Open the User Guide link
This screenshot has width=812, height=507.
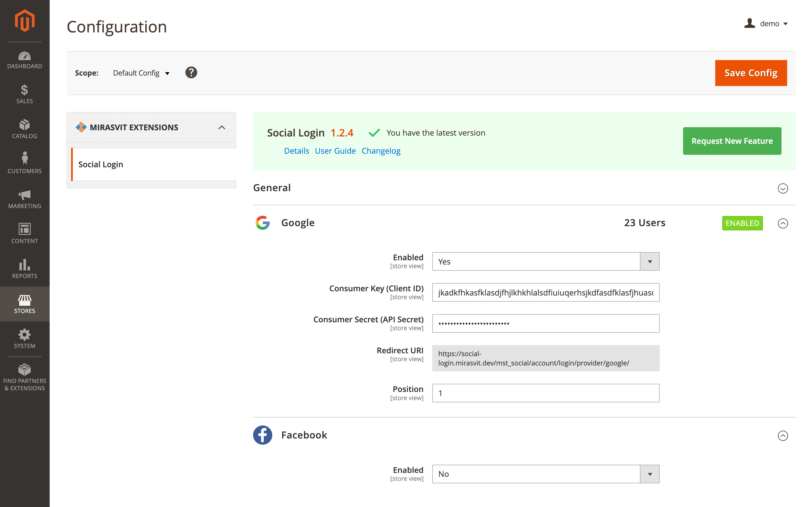tap(335, 151)
